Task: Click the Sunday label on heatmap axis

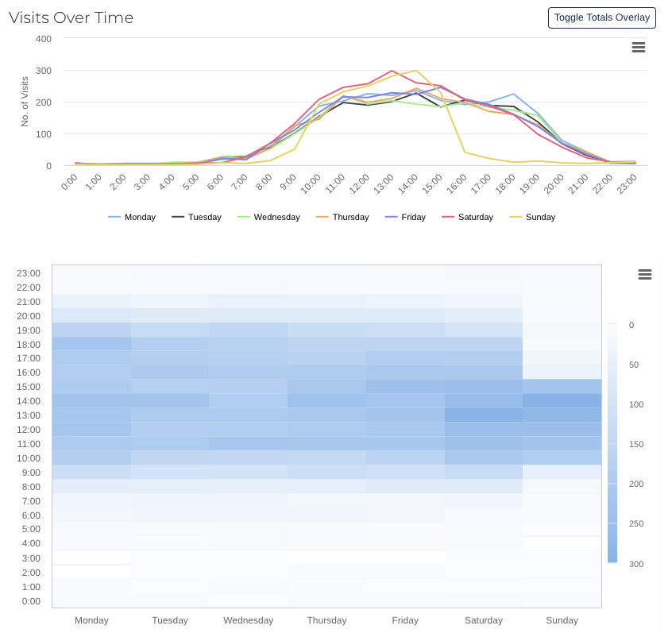Action: click(x=562, y=620)
